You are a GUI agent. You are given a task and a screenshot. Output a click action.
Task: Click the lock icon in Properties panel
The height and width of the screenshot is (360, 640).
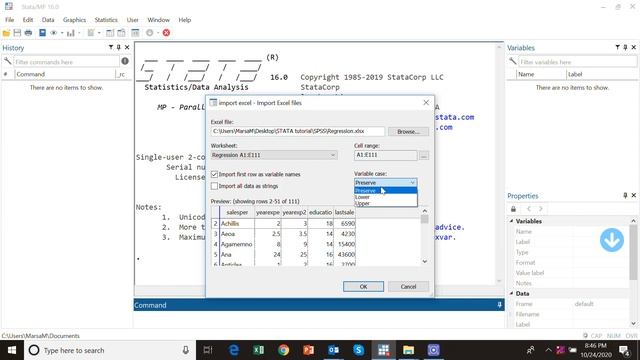pyautogui.click(x=513, y=209)
